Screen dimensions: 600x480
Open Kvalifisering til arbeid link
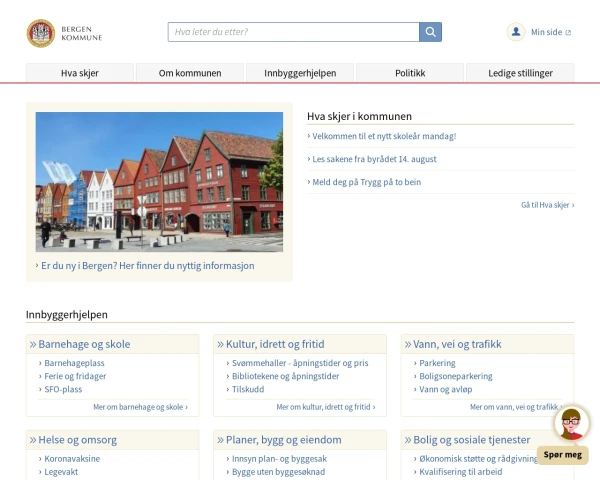461,472
